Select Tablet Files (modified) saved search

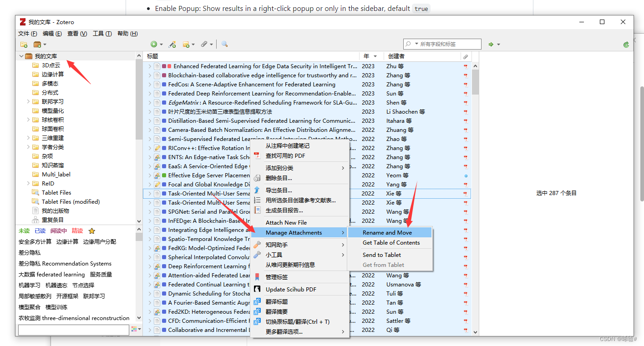71,202
